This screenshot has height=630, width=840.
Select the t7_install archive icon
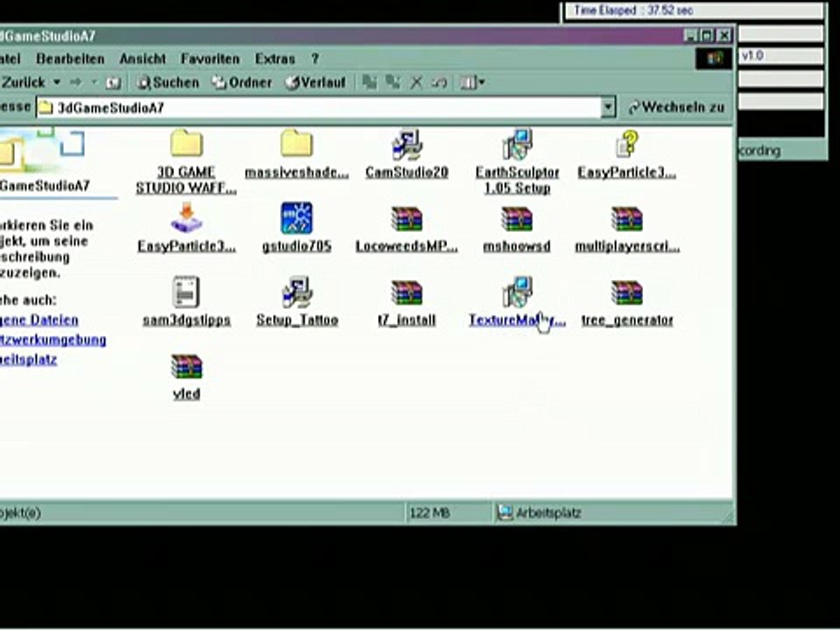[x=407, y=293]
